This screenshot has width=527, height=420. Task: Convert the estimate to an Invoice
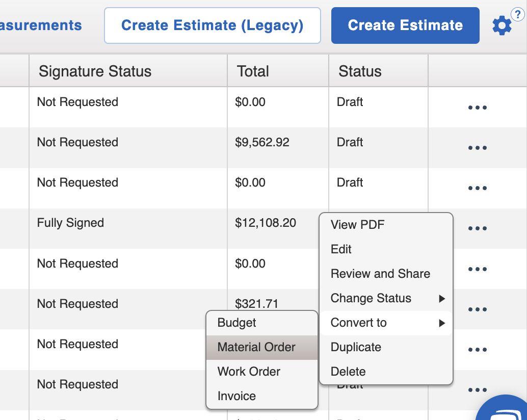coord(236,396)
